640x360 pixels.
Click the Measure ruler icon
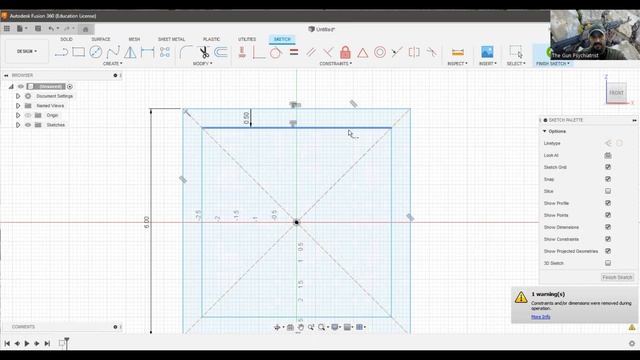pyautogui.click(x=458, y=52)
